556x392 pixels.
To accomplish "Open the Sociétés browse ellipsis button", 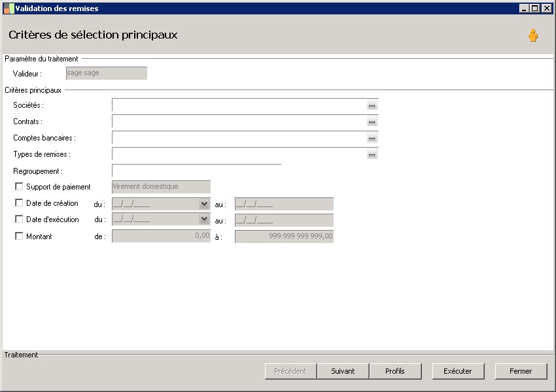I will point(372,105).
